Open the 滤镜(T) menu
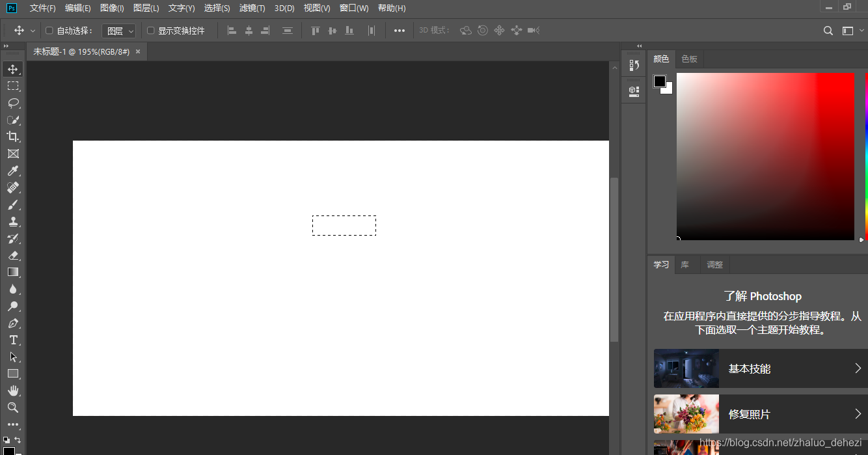This screenshot has width=868, height=455. 252,8
